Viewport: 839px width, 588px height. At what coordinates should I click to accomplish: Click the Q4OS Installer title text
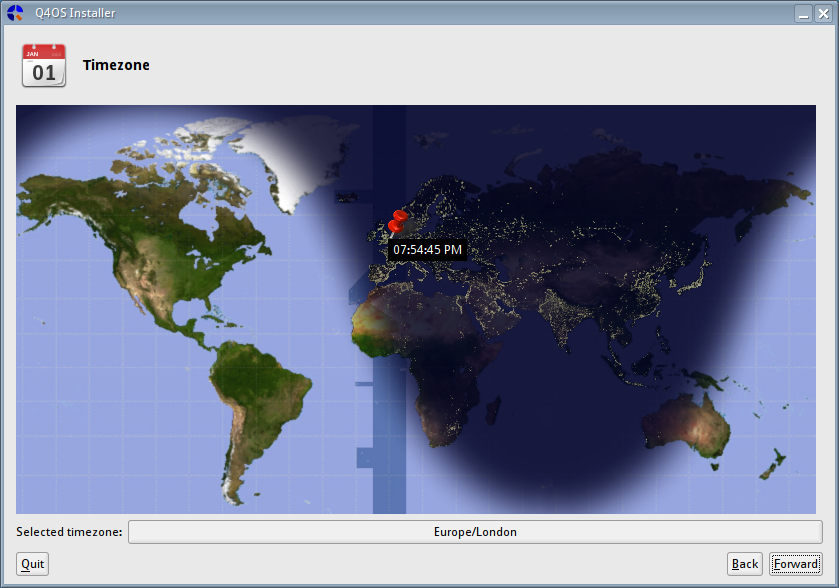(75, 13)
